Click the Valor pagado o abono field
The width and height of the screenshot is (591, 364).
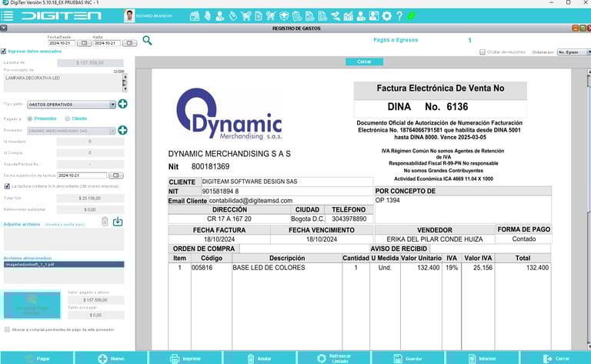[x=95, y=300]
